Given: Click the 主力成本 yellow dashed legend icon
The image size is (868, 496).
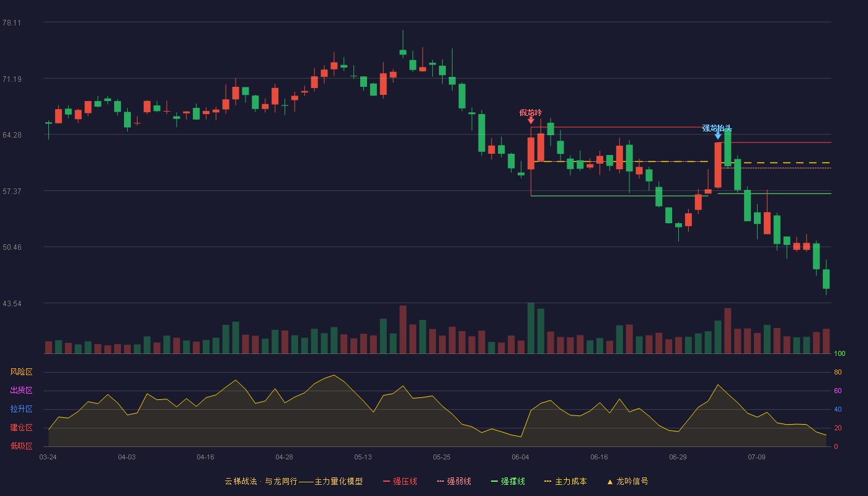Looking at the screenshot, I should click(547, 482).
